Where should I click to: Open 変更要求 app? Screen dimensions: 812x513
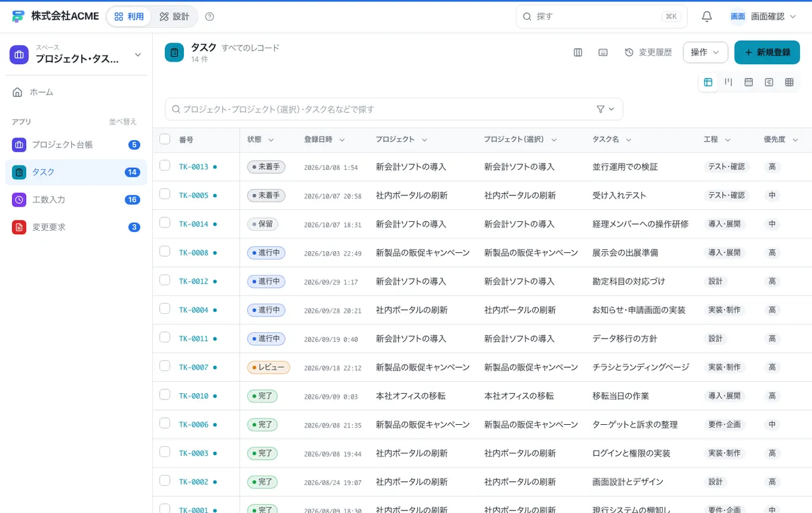pyautogui.click(x=76, y=226)
